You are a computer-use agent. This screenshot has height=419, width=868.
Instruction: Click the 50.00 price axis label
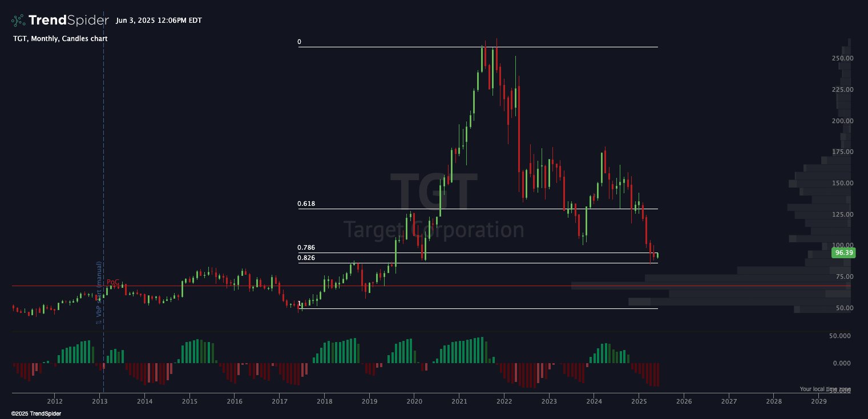pyautogui.click(x=844, y=308)
